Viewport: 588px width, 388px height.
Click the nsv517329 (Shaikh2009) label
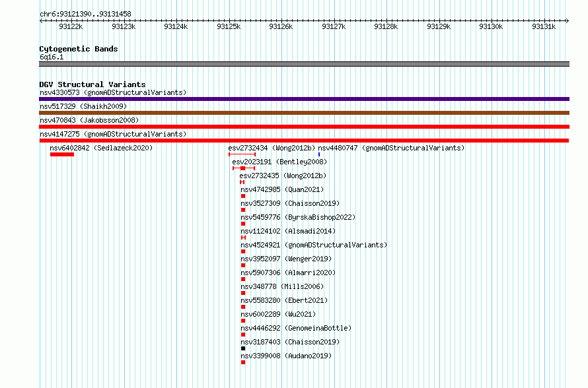coord(83,106)
